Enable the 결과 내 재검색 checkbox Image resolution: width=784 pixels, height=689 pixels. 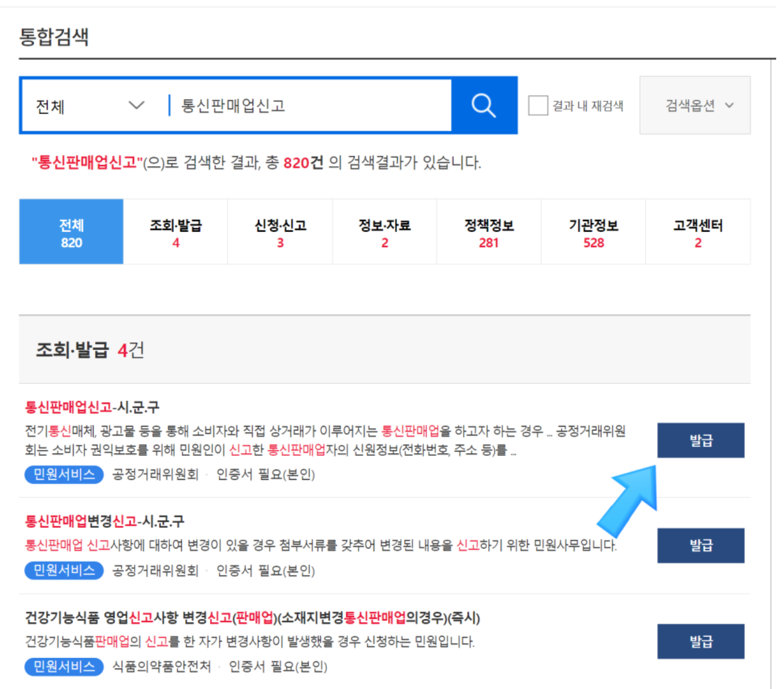tap(537, 105)
